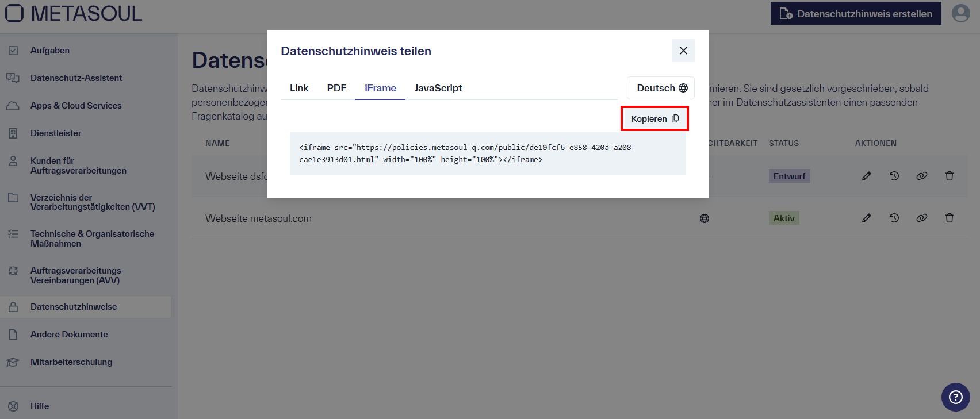
Task: Share link for the Entwurf row
Action: coord(922,176)
